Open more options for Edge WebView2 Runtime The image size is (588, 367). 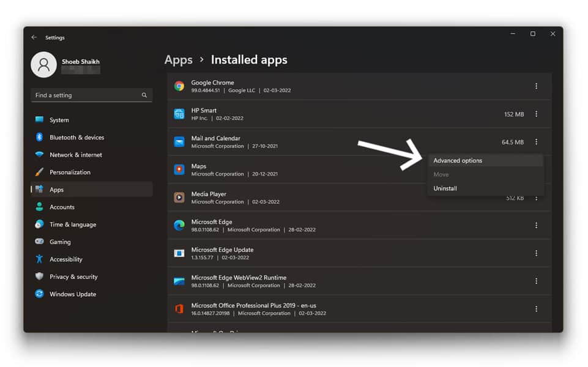[x=536, y=281]
